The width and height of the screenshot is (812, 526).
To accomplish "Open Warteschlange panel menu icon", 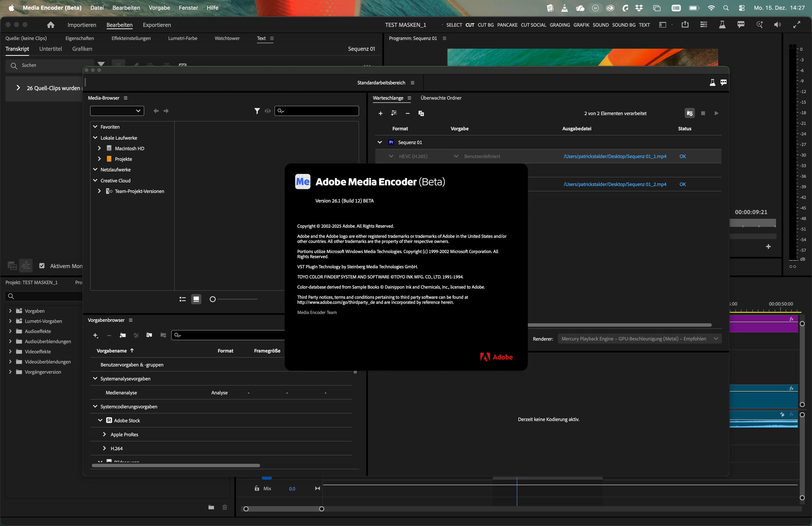I will (409, 98).
